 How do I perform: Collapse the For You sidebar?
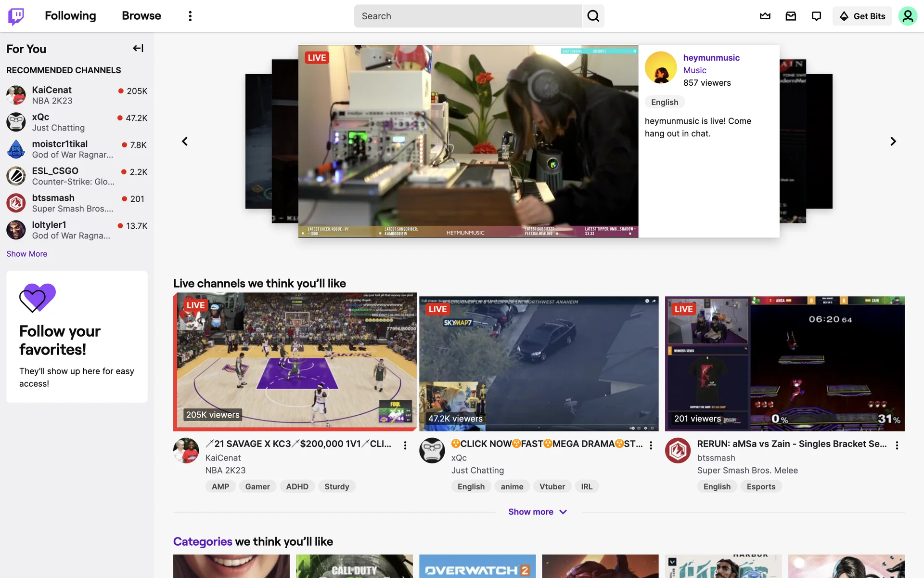coord(138,48)
